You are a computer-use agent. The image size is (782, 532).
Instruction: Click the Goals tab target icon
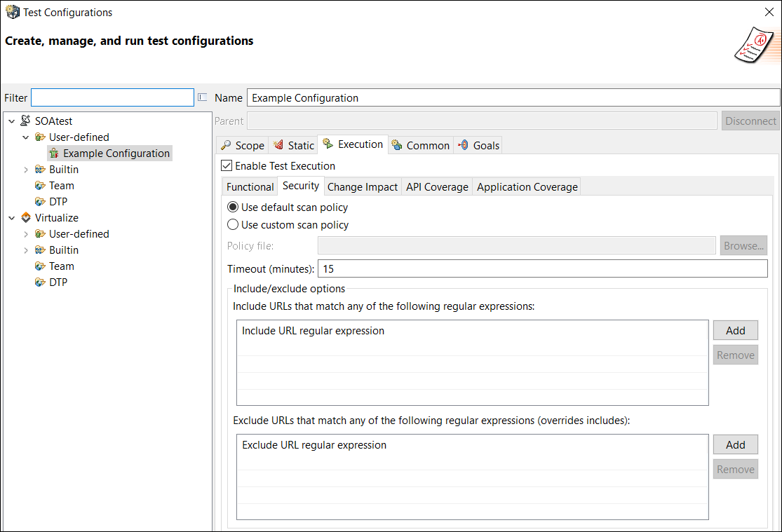click(464, 145)
